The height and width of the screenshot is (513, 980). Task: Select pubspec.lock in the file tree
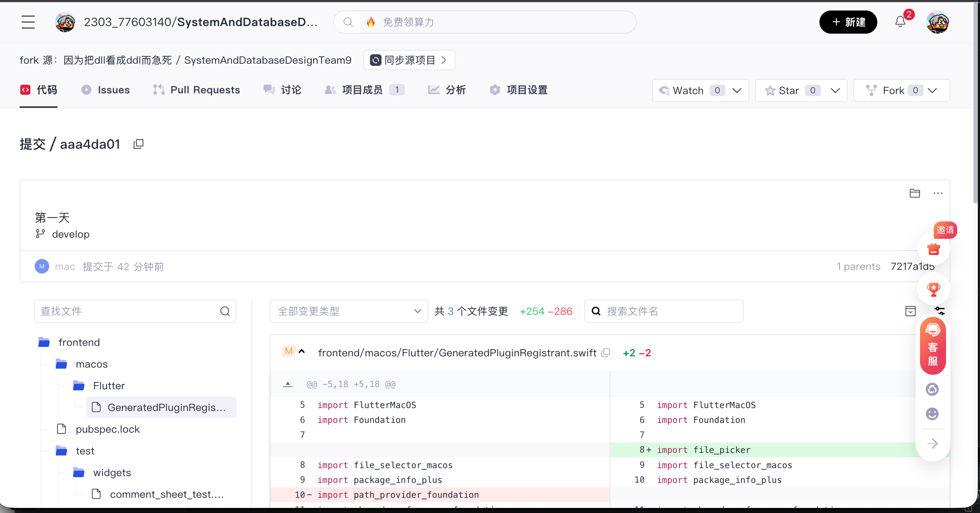tap(108, 429)
